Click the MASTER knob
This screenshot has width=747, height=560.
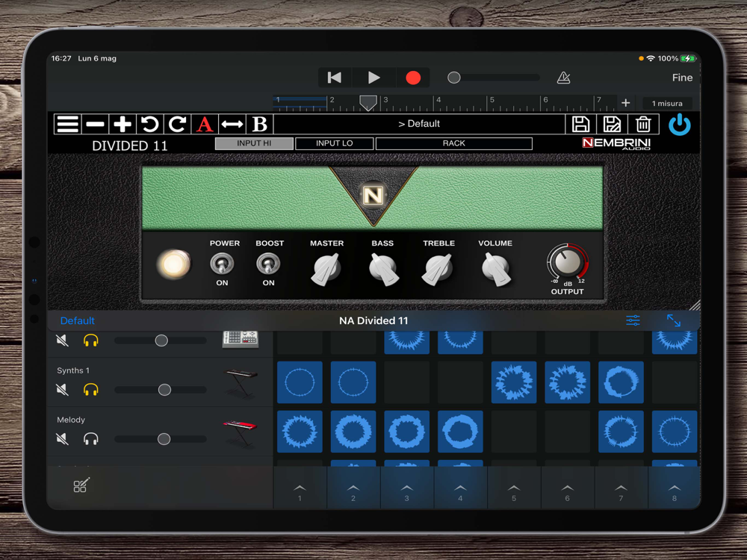pyautogui.click(x=326, y=269)
